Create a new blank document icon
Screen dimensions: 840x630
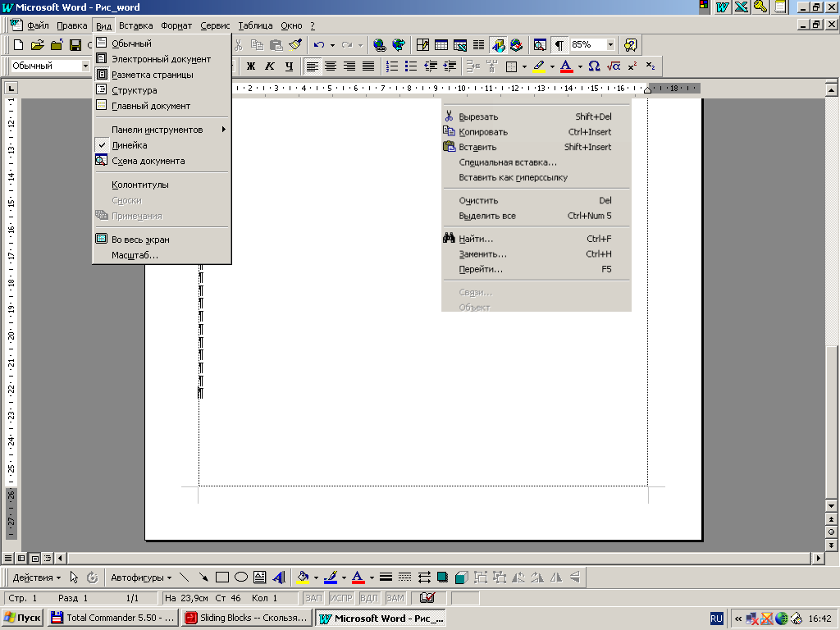coord(18,45)
